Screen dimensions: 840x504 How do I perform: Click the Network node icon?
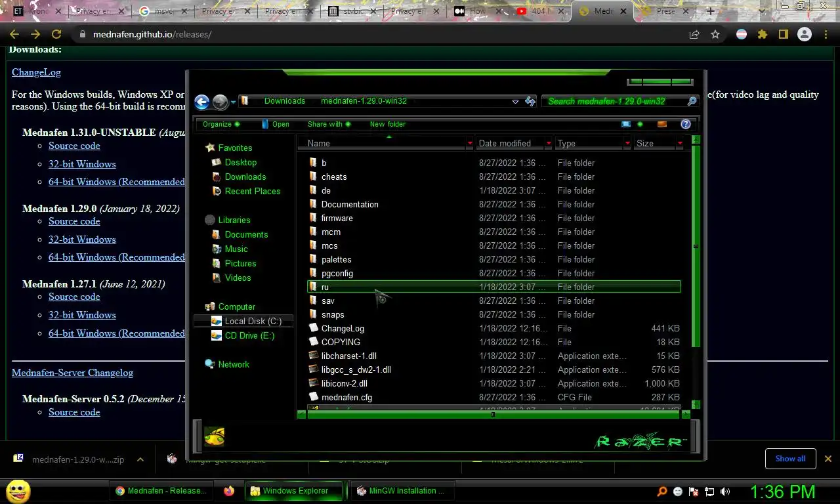(x=209, y=364)
